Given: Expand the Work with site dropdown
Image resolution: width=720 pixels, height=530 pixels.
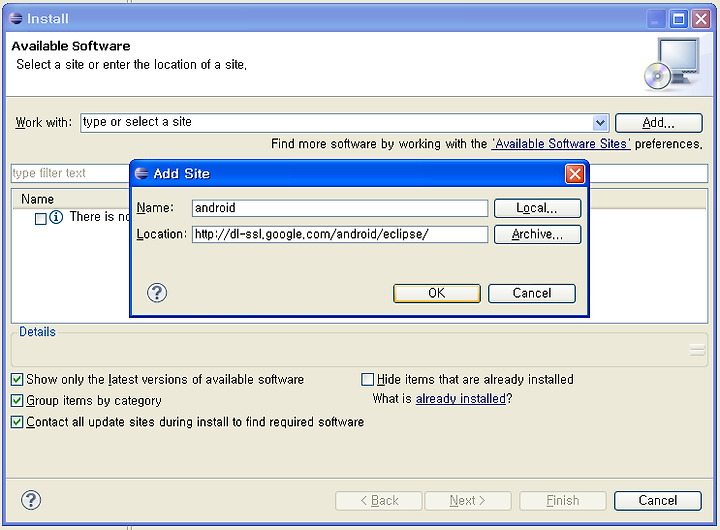Looking at the screenshot, I should pyautogui.click(x=600, y=123).
